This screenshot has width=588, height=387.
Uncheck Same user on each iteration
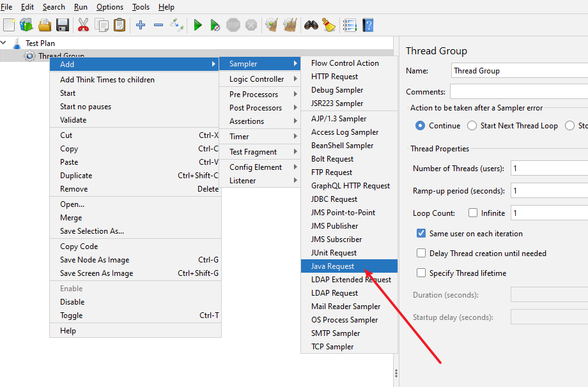click(x=421, y=234)
